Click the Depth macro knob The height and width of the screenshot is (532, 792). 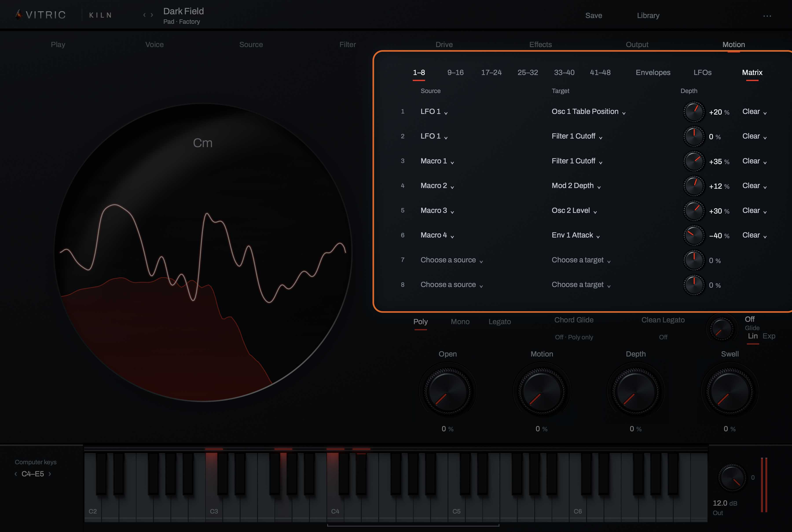point(636,391)
